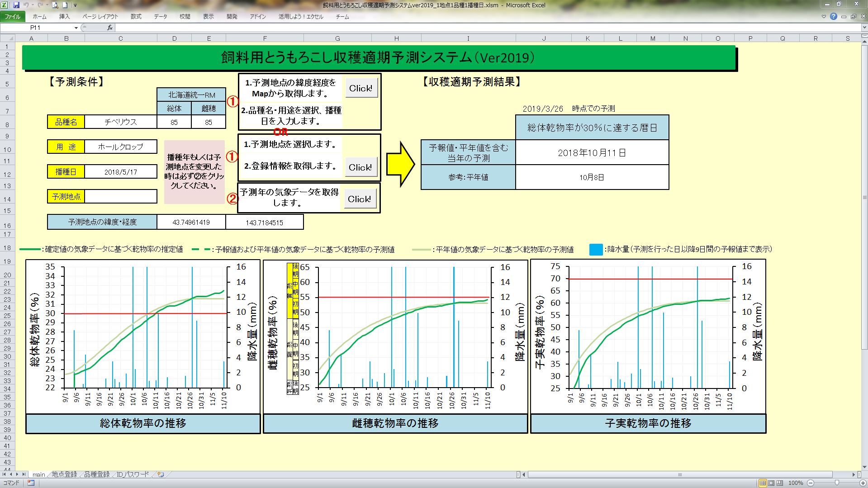This screenshot has height=488, width=868.
Task: Open the Name Box dropdown arrow
Action: pos(76,28)
